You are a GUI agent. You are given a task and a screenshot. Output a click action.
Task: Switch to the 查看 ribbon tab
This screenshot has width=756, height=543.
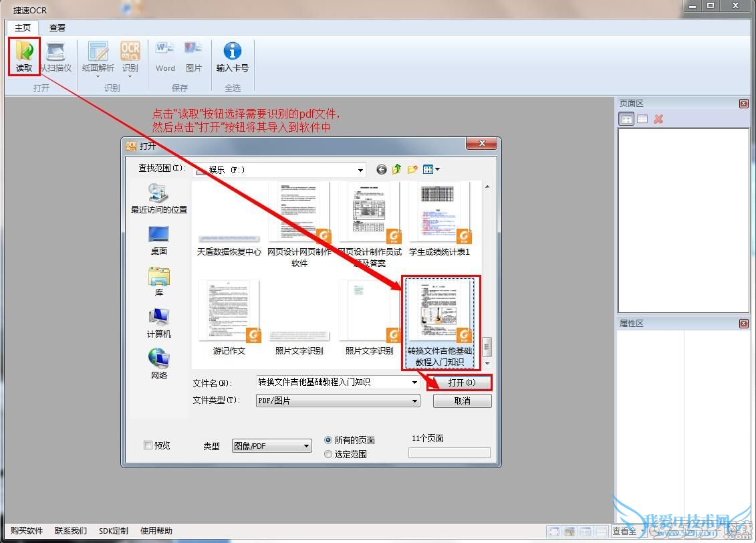click(x=57, y=28)
